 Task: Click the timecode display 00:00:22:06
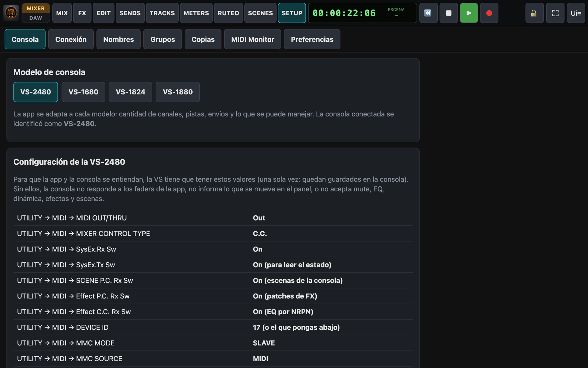click(344, 13)
